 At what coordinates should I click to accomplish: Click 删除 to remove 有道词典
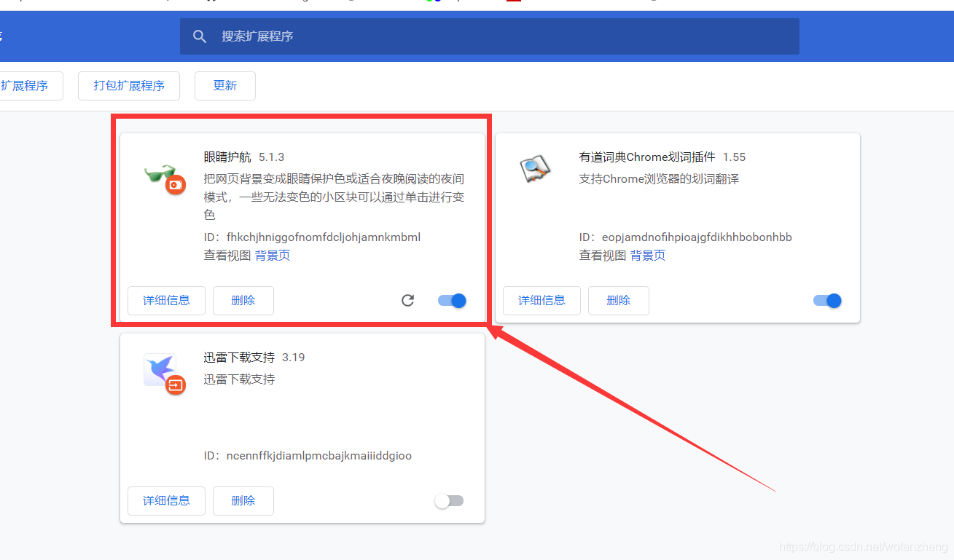click(618, 300)
